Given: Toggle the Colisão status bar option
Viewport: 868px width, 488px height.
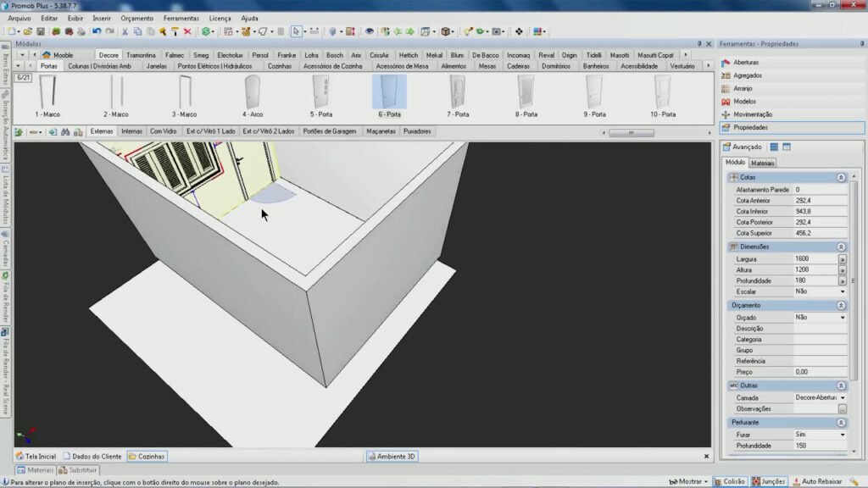Looking at the screenshot, I should pos(730,482).
